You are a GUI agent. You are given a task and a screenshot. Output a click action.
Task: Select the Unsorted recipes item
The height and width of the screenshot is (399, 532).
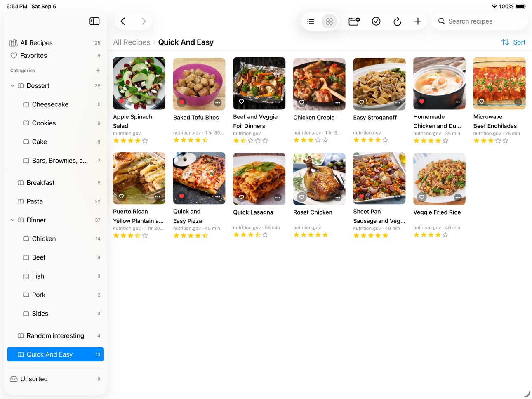click(55, 379)
